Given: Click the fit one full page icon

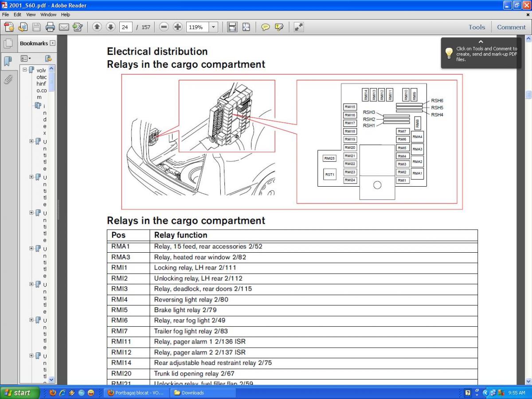Looking at the screenshot, I should (246, 27).
